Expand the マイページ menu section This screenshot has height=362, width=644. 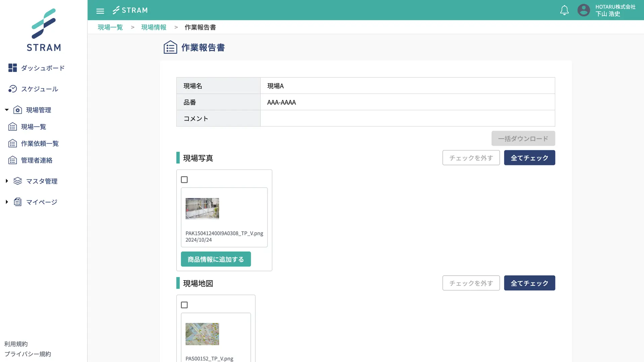(7, 202)
